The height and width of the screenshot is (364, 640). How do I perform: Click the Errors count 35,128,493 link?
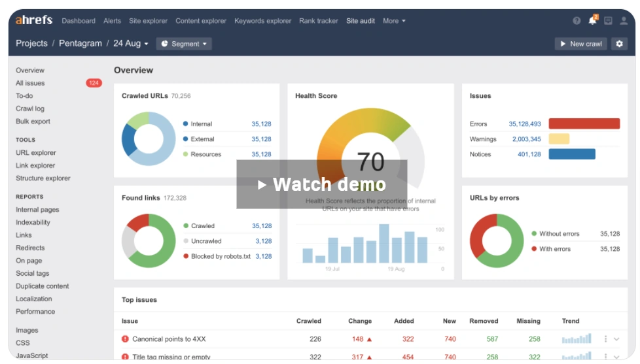point(524,124)
